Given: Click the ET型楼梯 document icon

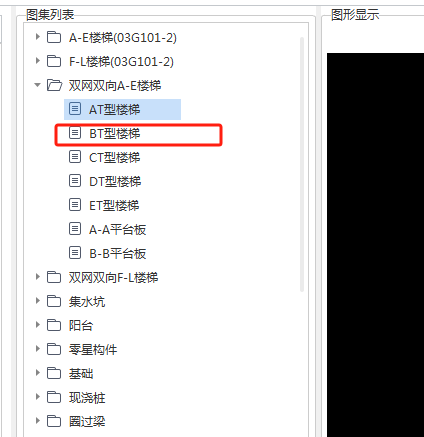Looking at the screenshot, I should tap(75, 205).
